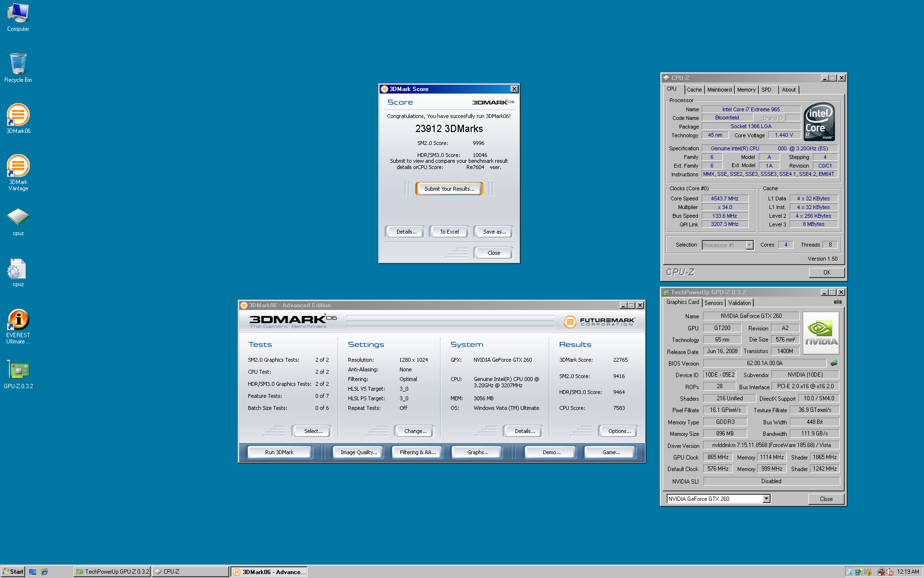Click the 4543.7 MHz core speed value
Image resolution: width=924 pixels, height=578 pixels.
(724, 198)
